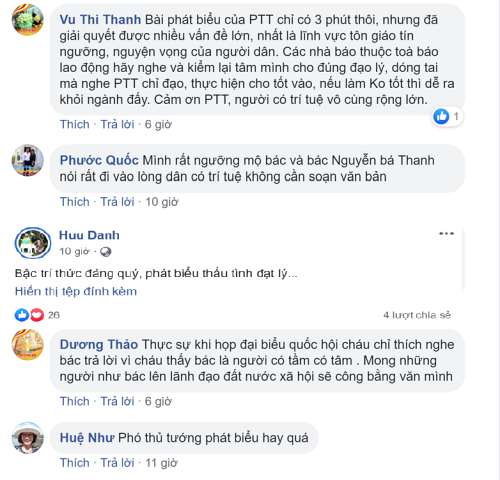Click the like reaction badge on Vu Thi Thanh's comment
The width and height of the screenshot is (500, 480).
[x=447, y=117]
